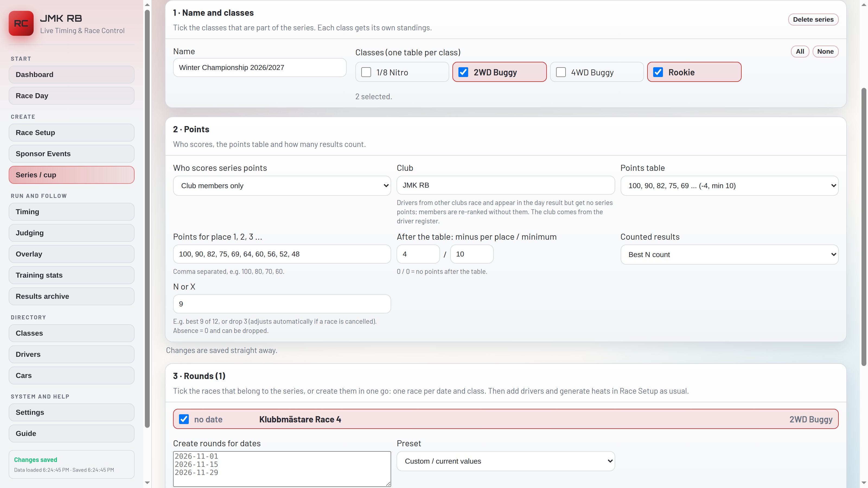Click the All classes button
Viewport: 868px width, 488px height.
[800, 52]
